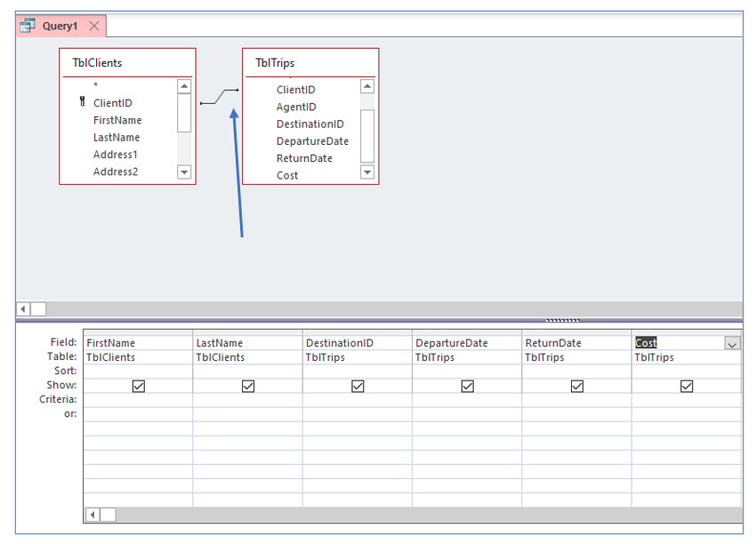The width and height of the screenshot is (756, 544).
Task: Select DepartureDate column via its column selector
Action: tap(467, 333)
